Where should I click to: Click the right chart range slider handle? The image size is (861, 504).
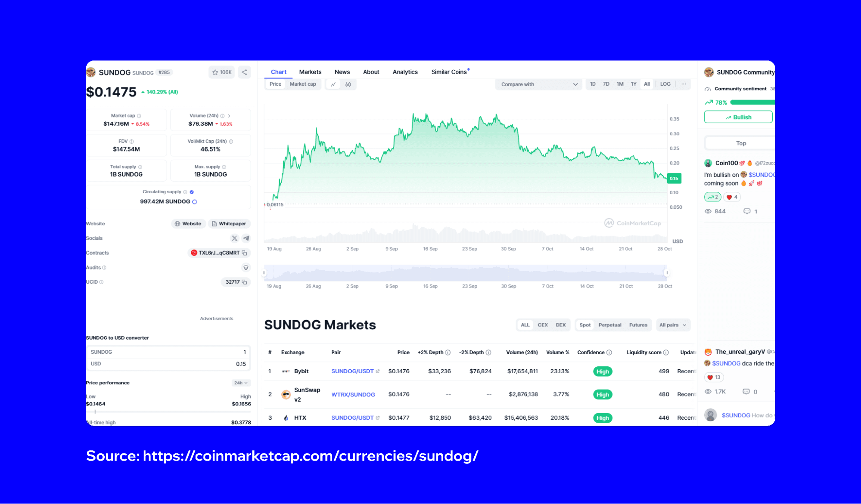coord(667,273)
